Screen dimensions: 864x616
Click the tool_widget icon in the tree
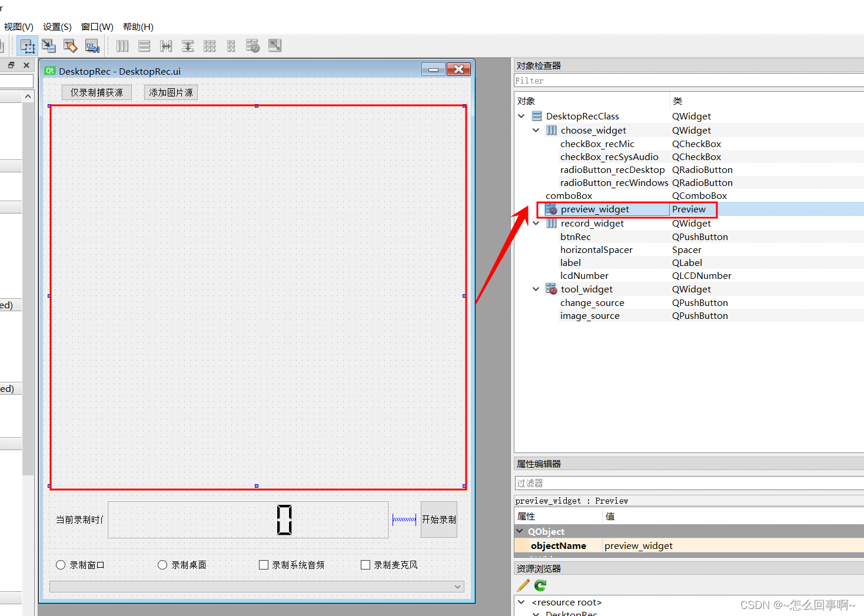551,289
